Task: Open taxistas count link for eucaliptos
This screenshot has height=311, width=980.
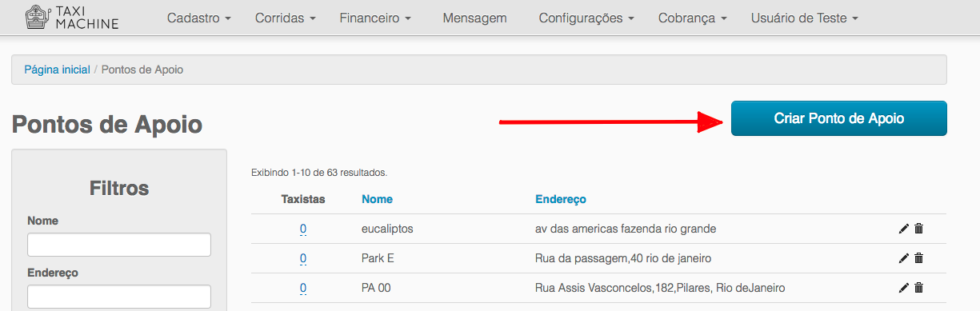Action: click(303, 229)
